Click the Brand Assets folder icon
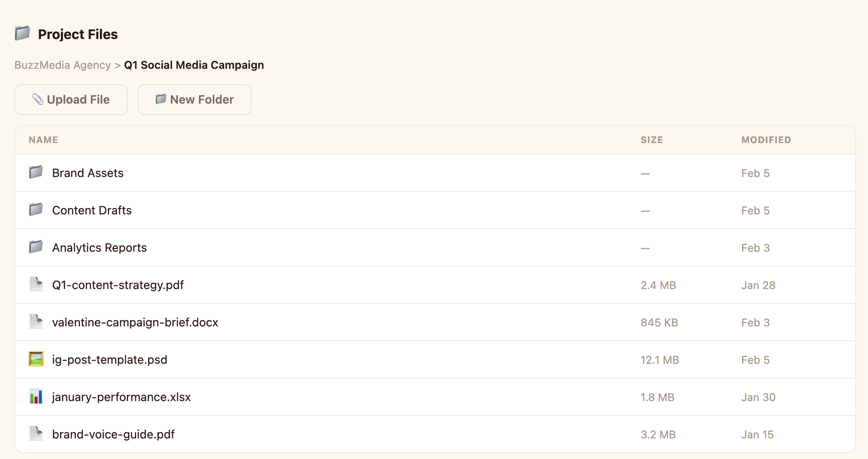The width and height of the screenshot is (868, 459). pyautogui.click(x=36, y=172)
